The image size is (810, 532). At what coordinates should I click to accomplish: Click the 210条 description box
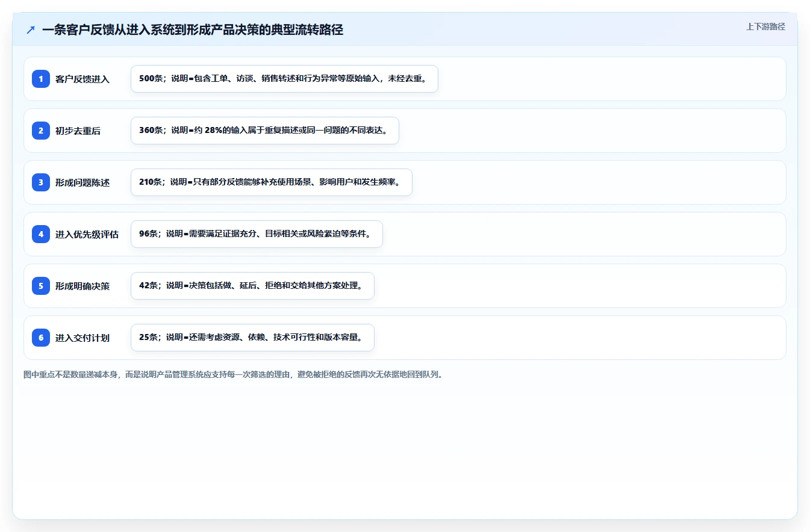click(x=272, y=182)
